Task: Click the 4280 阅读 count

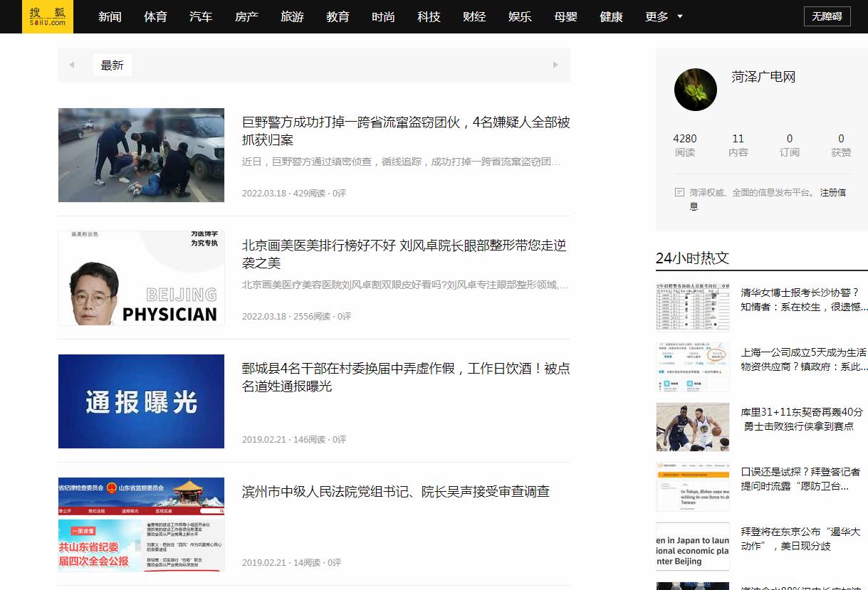Action: 685,145
